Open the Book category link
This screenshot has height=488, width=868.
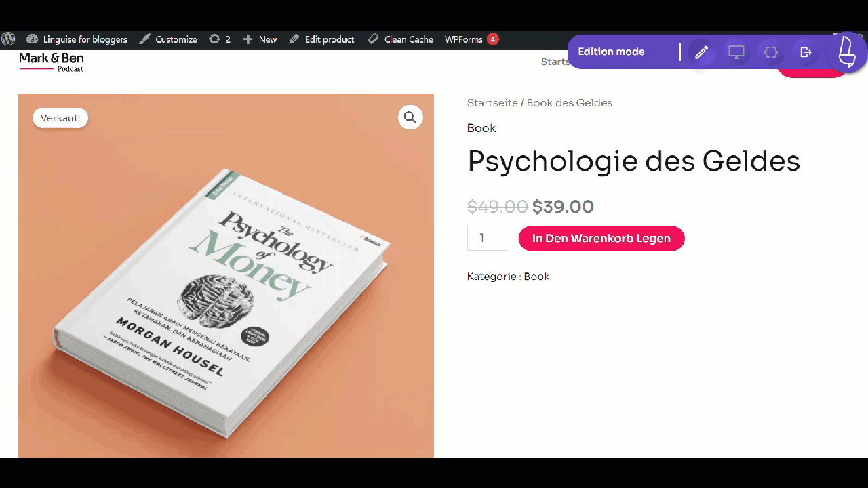[x=536, y=277]
